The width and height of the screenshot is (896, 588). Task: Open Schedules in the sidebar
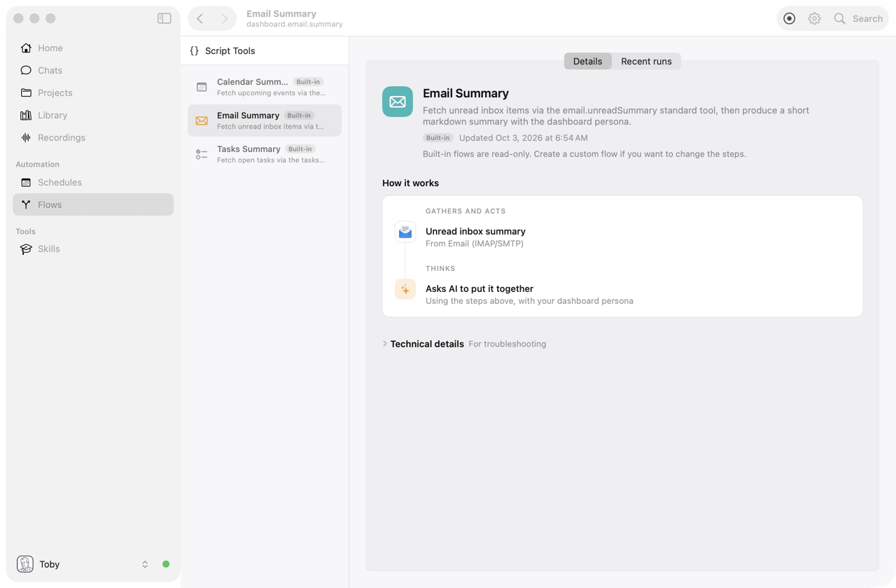pos(93,183)
